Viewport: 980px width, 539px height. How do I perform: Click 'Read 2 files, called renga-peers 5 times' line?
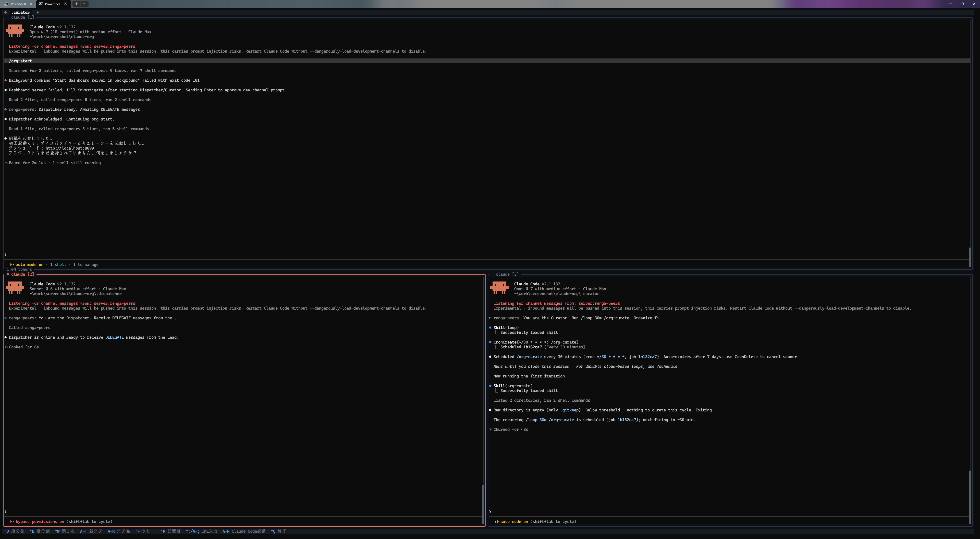click(80, 100)
